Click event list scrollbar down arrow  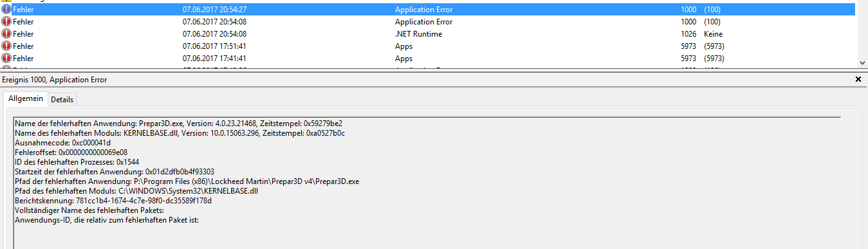point(862,62)
